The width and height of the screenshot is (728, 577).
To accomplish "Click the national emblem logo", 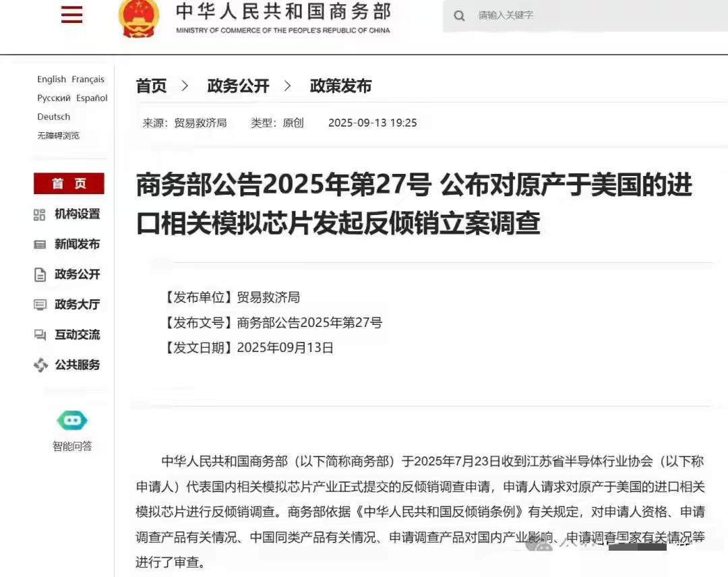I will click(x=138, y=18).
